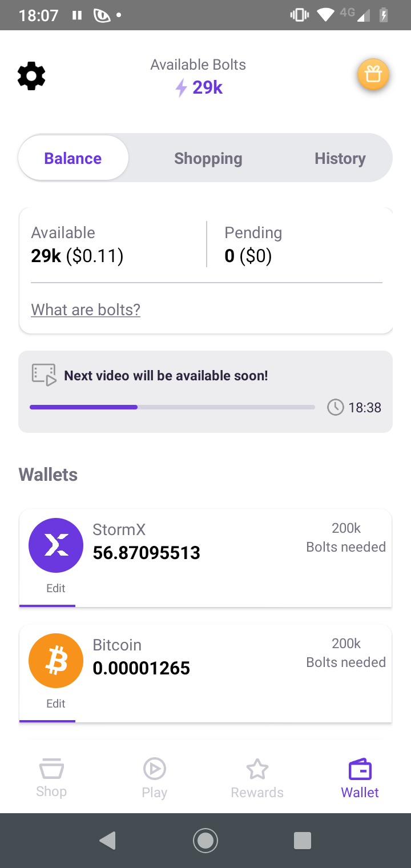This screenshot has width=411, height=868.
Task: Switch to the Shopping tab
Action: (208, 158)
